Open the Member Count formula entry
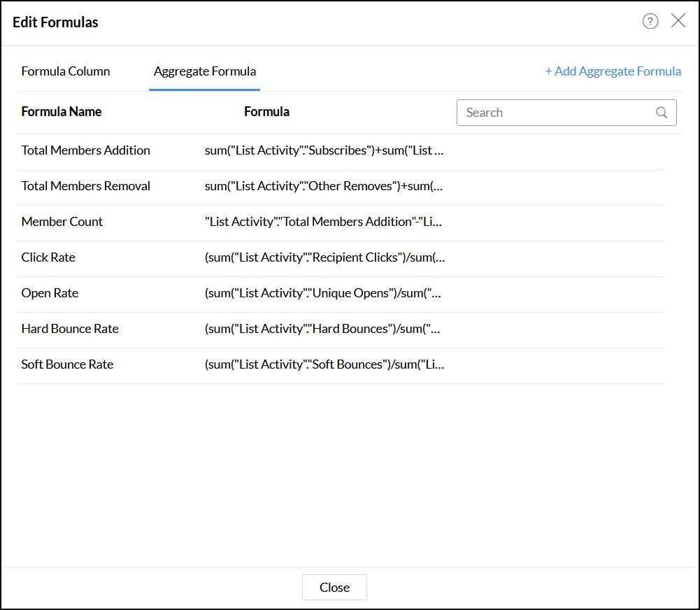This screenshot has height=610, width=700. 62,222
